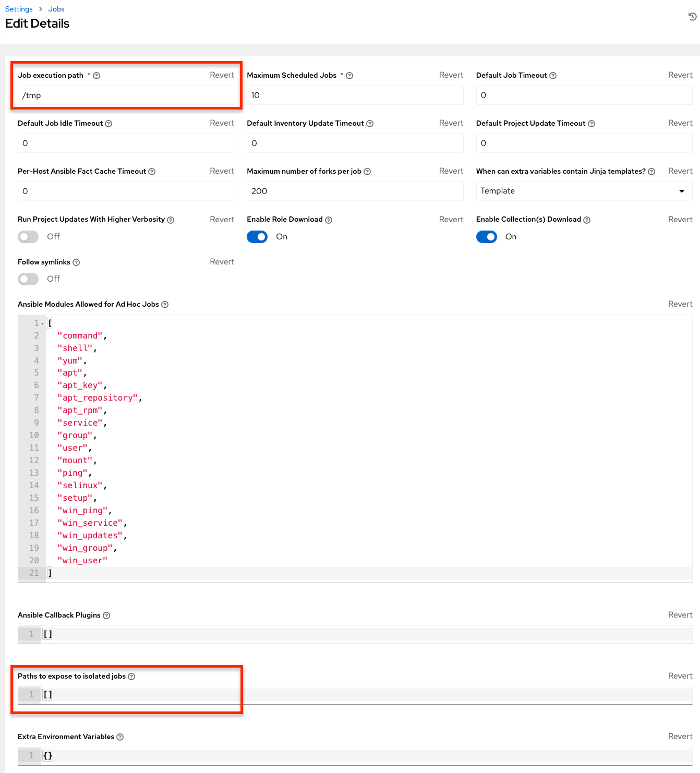Revert Run Project Updates With Higher Verbosity
Image resolution: width=700 pixels, height=773 pixels.
point(222,220)
